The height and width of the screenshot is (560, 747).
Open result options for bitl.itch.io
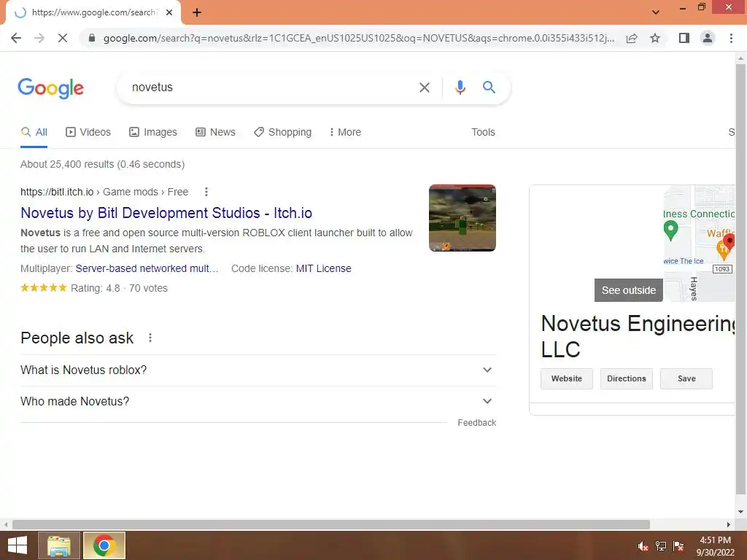click(206, 192)
